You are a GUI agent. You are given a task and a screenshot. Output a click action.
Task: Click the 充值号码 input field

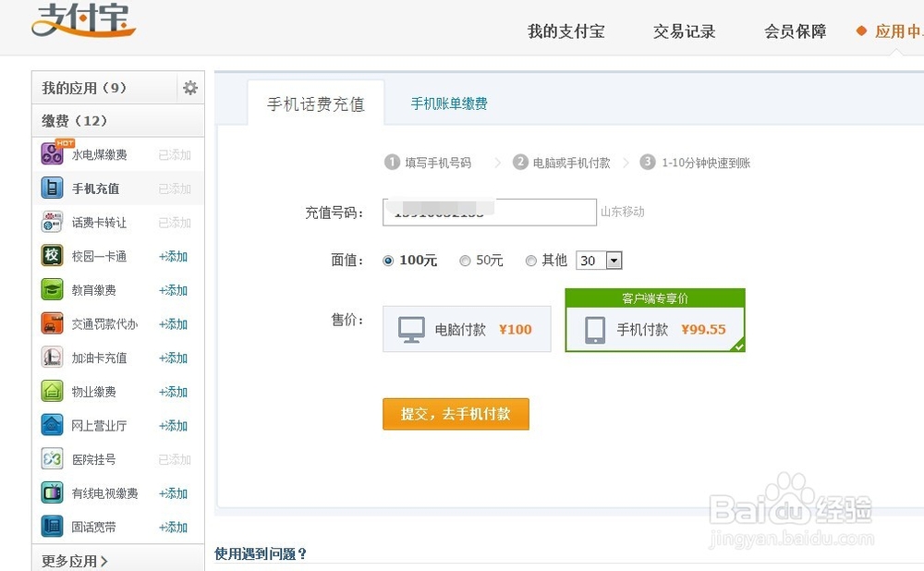(489, 212)
